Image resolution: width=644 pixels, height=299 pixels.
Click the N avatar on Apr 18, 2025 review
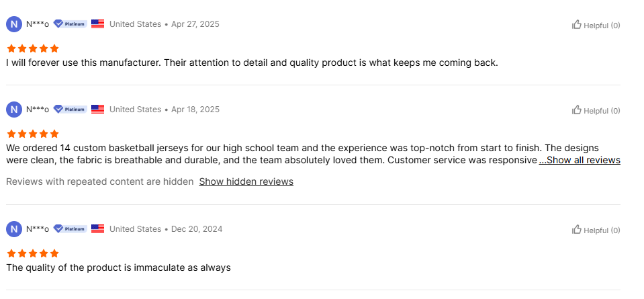(14, 110)
